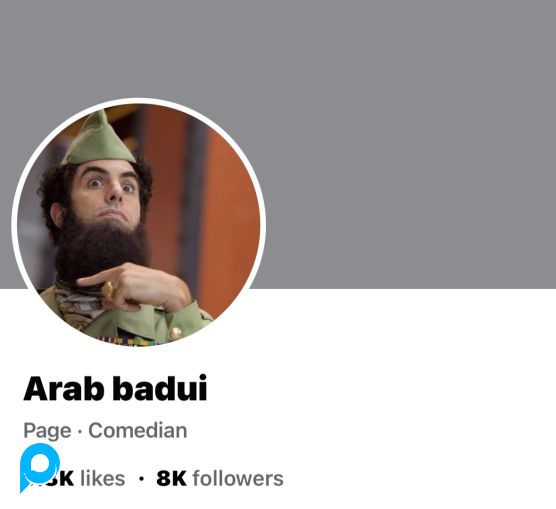Click the blue chat bubble icon
The height and width of the screenshot is (509, 556).
(39, 467)
